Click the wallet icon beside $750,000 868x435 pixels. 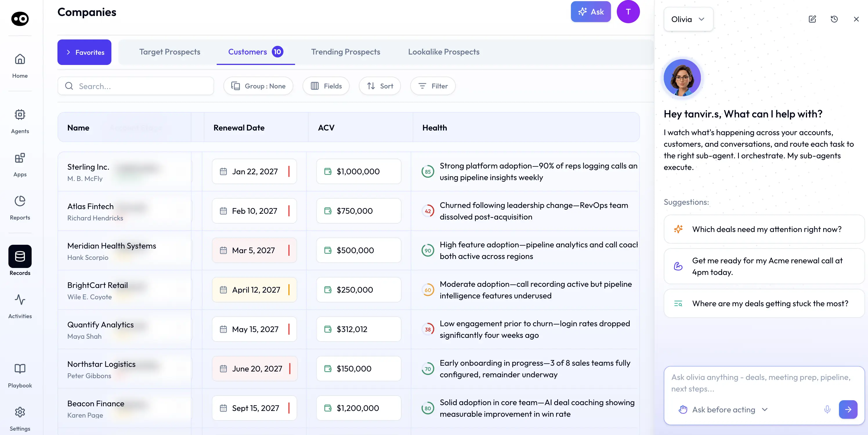pyautogui.click(x=328, y=211)
